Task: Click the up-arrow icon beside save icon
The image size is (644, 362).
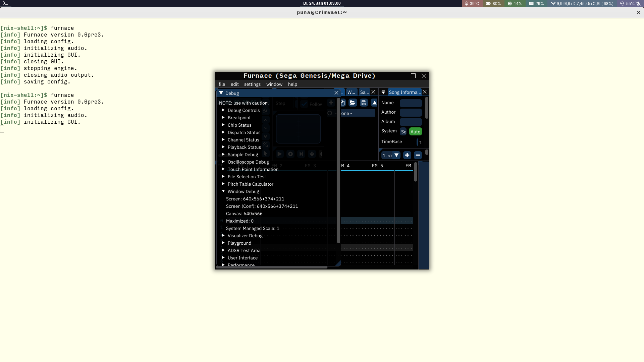Action: point(374,103)
